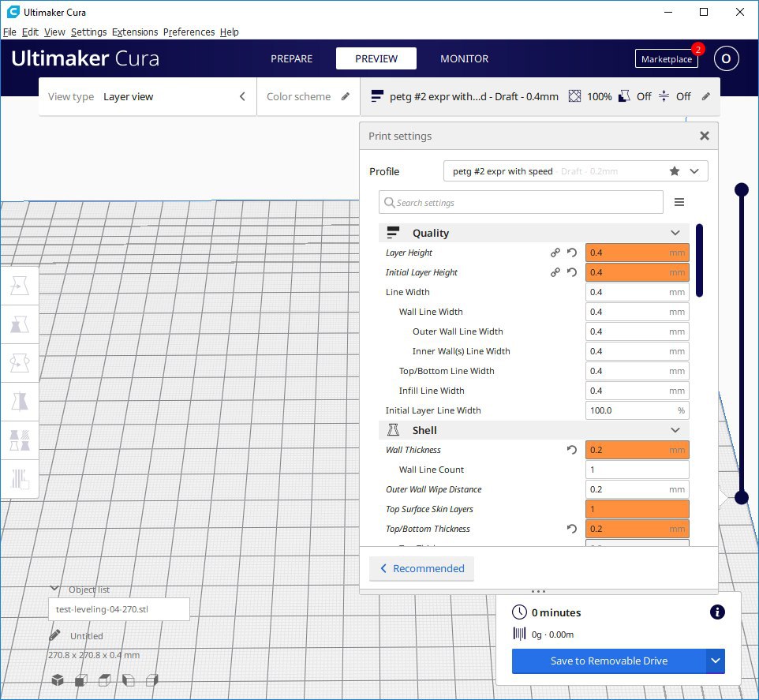Open the Settings menu
The image size is (759, 700).
[88, 32]
